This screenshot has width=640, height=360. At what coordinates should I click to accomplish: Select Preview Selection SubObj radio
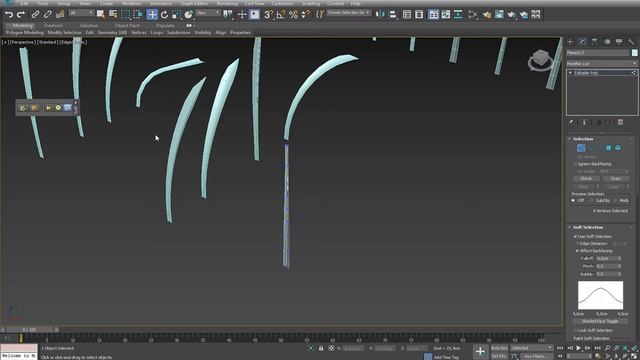click(x=592, y=201)
